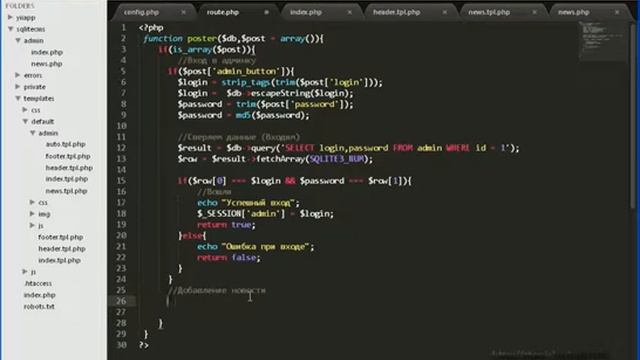Select the img folder label
This screenshot has height=360, width=640.
pos(44,214)
